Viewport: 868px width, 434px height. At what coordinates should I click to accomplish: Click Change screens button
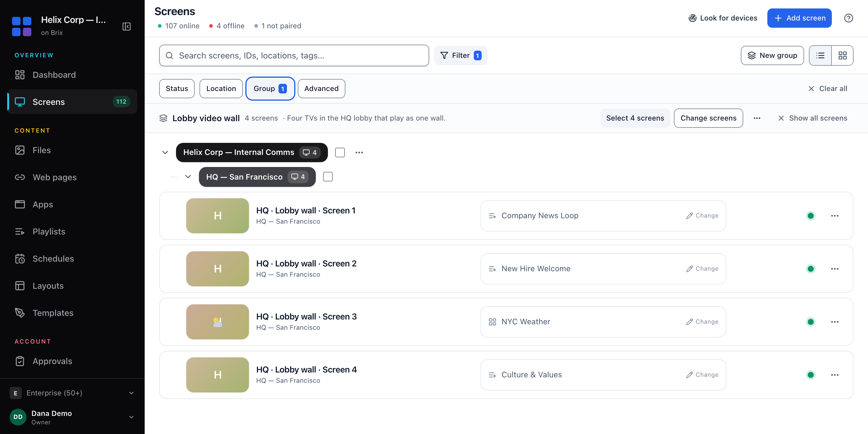(x=708, y=118)
